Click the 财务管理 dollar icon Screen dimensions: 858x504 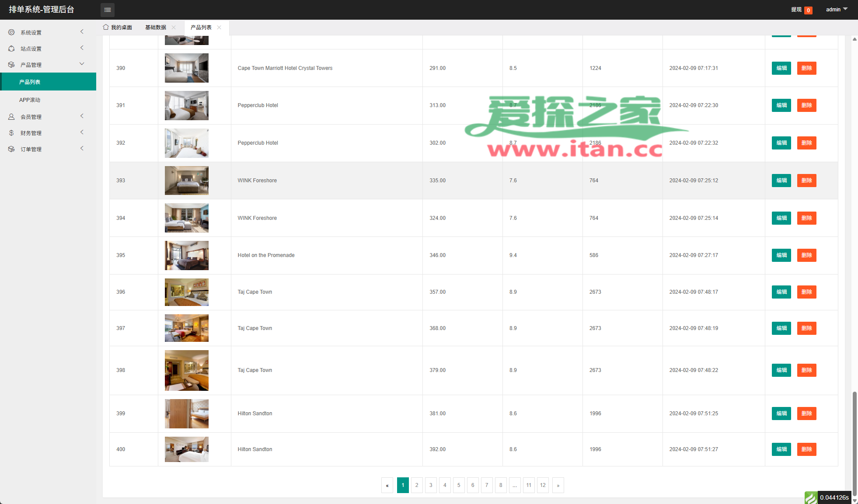pos(11,133)
